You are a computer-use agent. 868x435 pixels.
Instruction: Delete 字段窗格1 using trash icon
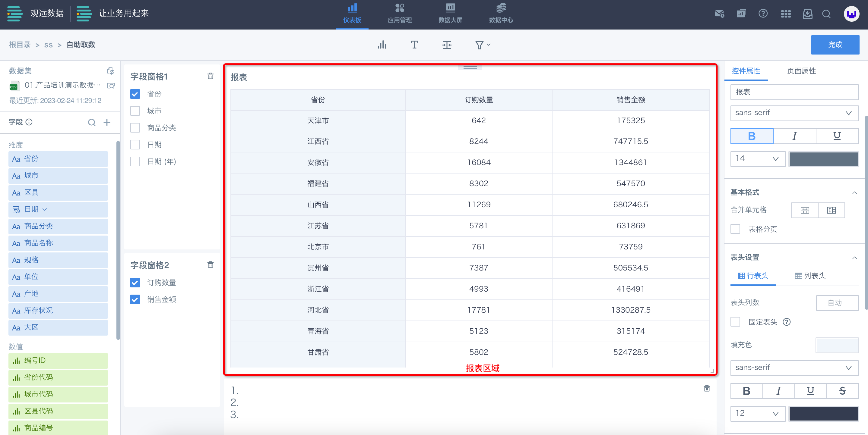(210, 76)
